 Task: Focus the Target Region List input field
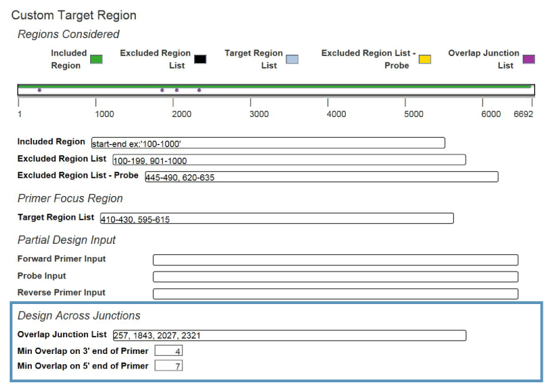tap(277, 218)
